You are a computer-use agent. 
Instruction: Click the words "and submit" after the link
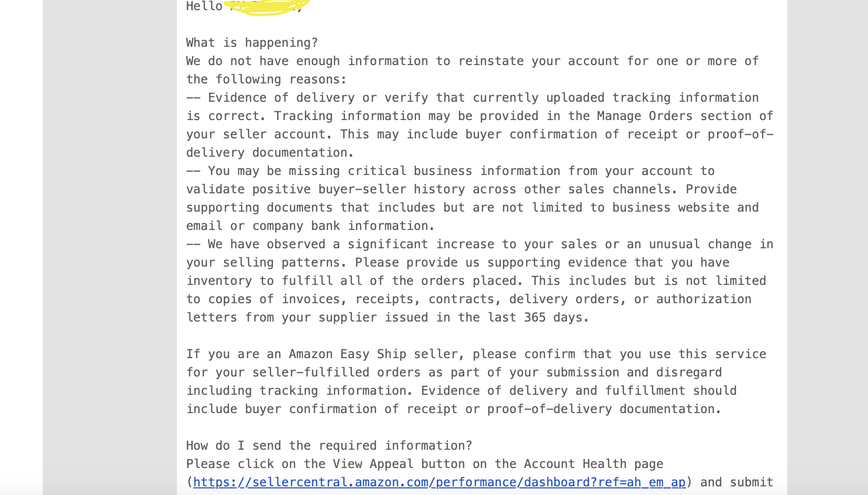[x=737, y=482]
